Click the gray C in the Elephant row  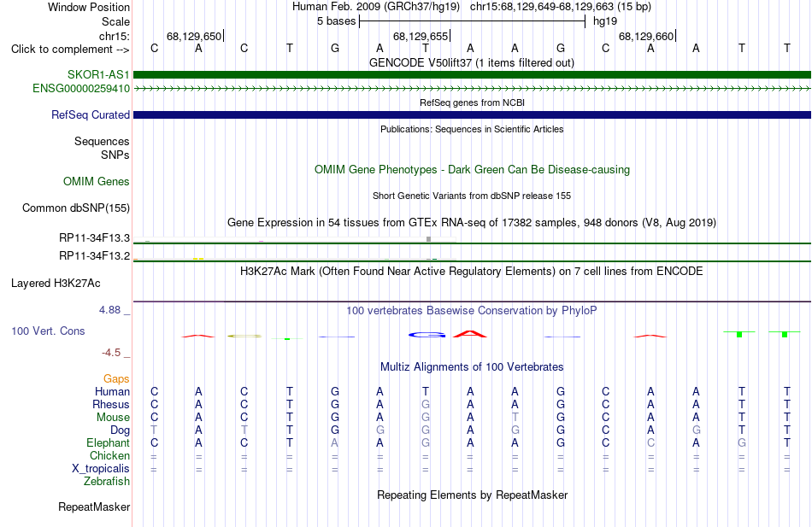(x=651, y=442)
